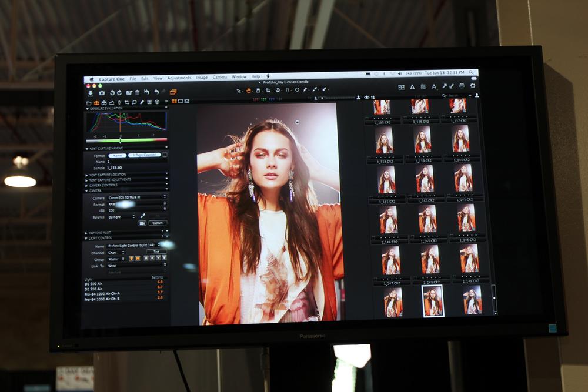Click the trash Delete icon in toolbar
The height and width of the screenshot is (392, 588).
pos(137,92)
